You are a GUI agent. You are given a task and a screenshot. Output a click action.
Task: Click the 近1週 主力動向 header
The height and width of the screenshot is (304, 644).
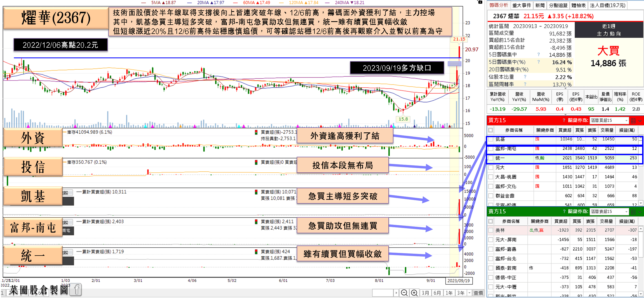(609, 30)
